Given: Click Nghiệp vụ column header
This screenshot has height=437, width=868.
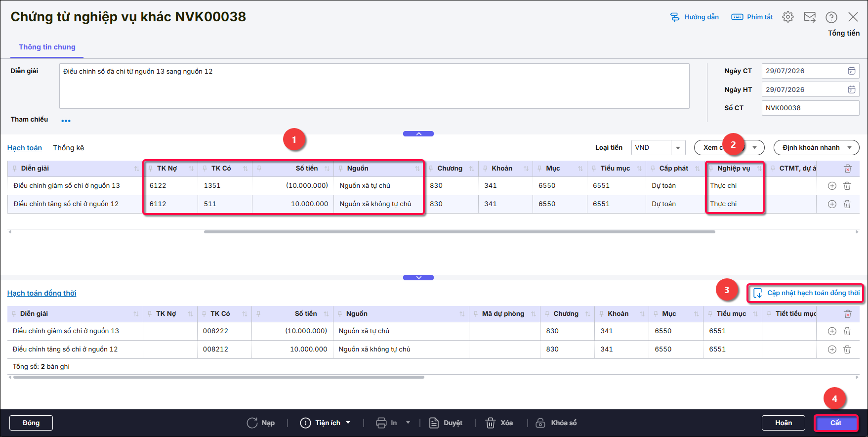Looking at the screenshot, I should (734, 169).
